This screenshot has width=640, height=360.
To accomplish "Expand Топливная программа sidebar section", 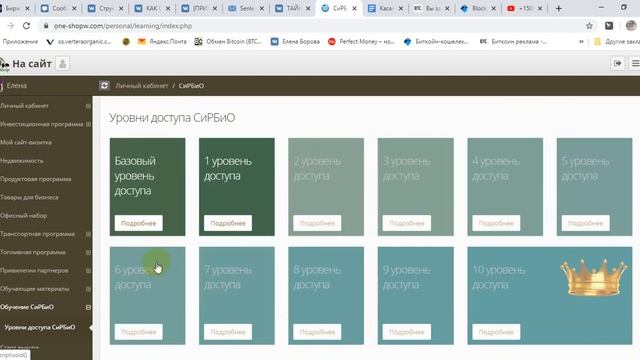I will (x=88, y=252).
